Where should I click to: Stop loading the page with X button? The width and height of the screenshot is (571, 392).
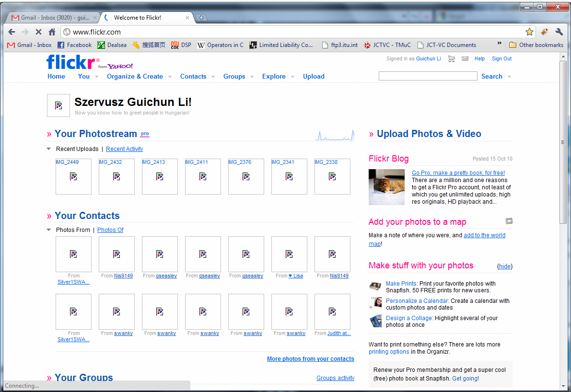pos(38,32)
